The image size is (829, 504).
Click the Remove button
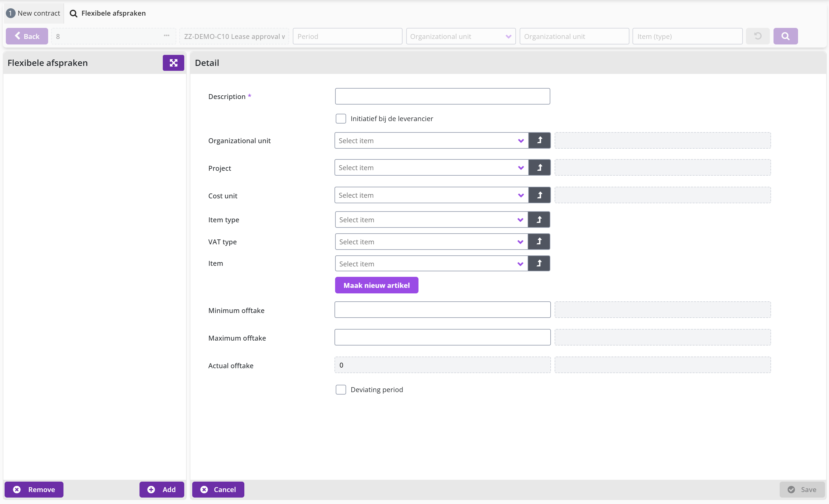34,489
